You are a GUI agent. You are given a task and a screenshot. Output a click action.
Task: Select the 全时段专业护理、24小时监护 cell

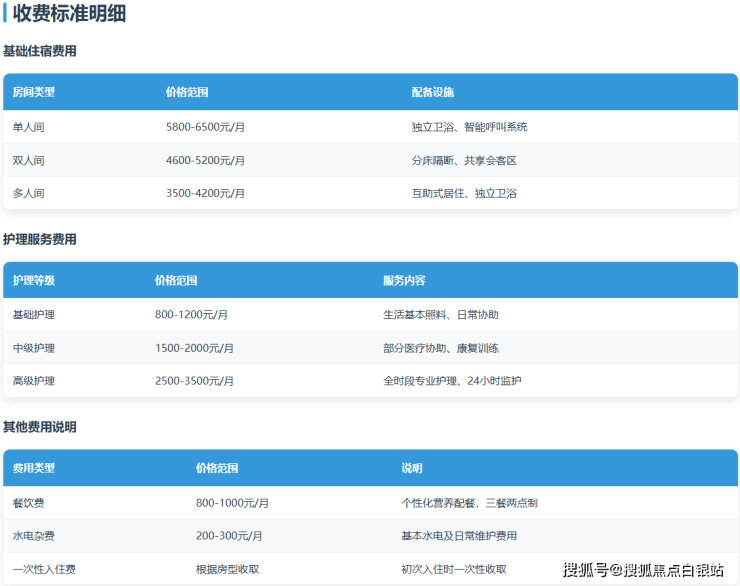pos(452,381)
